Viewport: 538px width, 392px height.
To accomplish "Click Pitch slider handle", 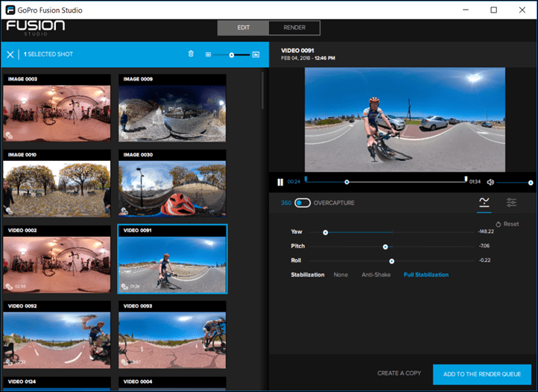I will tap(385, 247).
